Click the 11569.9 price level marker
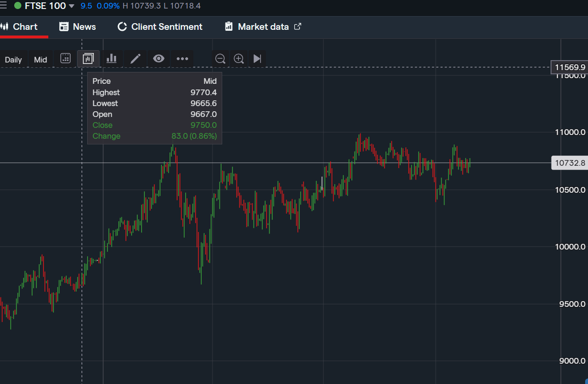 click(569, 68)
